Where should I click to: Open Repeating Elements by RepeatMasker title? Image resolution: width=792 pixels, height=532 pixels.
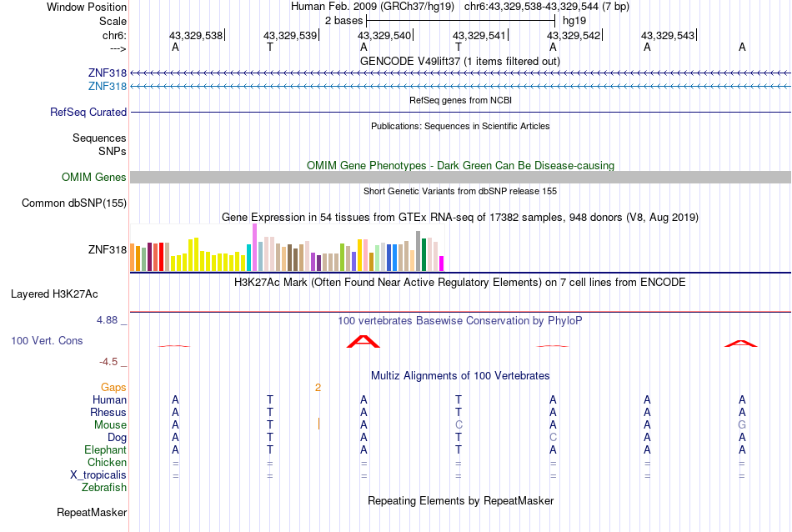pyautogui.click(x=460, y=500)
